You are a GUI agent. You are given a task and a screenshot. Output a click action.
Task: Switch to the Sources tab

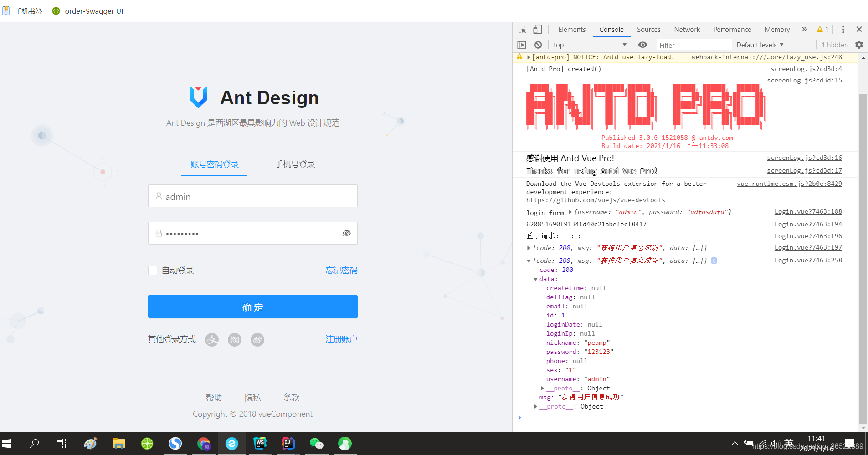649,30
